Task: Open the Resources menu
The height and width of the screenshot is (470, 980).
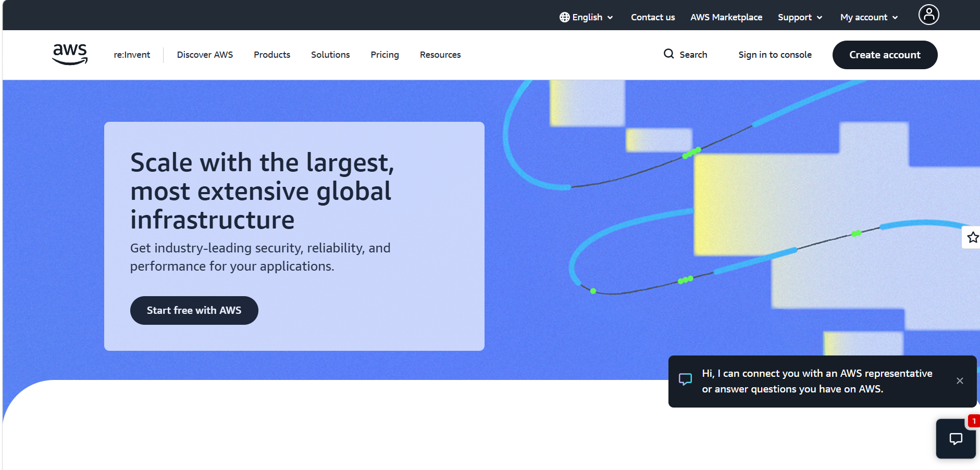Action: coord(440,55)
